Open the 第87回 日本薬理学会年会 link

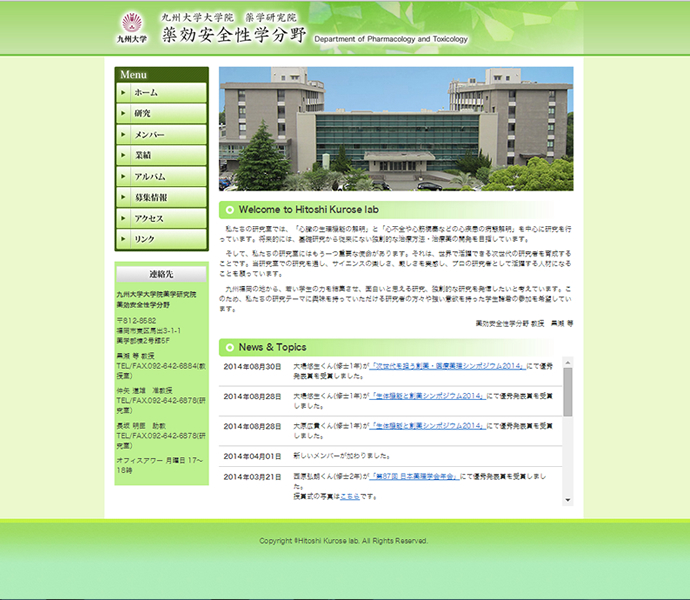point(415,476)
